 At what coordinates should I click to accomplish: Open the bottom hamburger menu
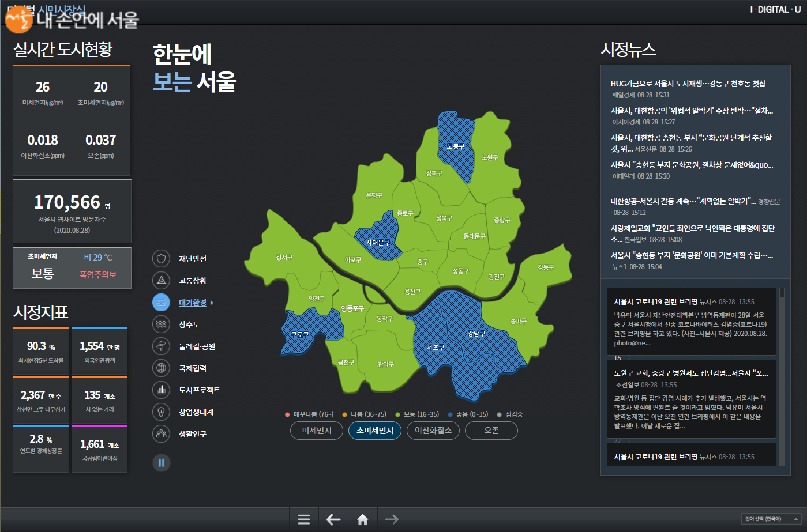tap(304, 519)
